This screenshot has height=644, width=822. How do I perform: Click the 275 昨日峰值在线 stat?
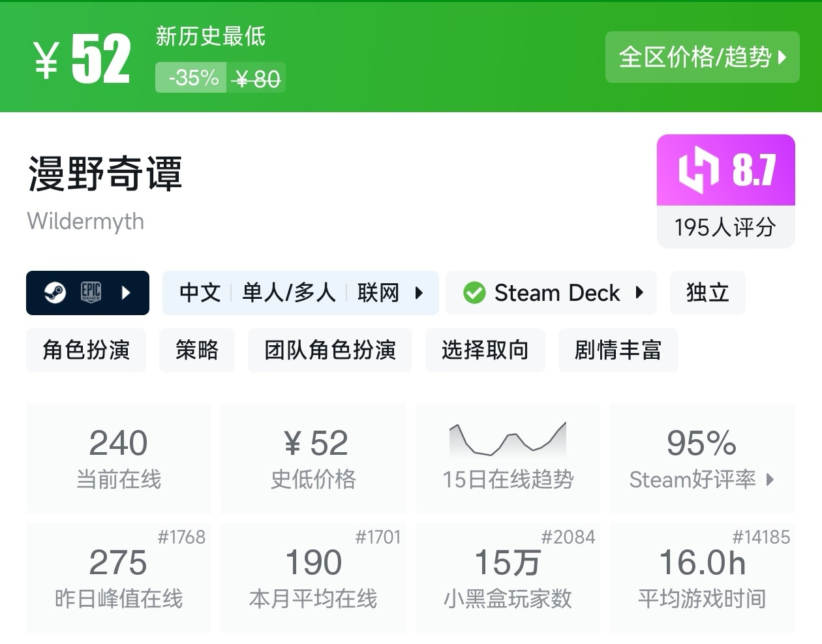coord(119,577)
